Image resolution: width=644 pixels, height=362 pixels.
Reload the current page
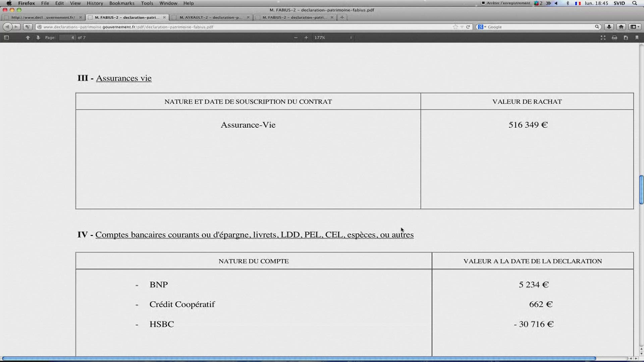pyautogui.click(x=468, y=27)
